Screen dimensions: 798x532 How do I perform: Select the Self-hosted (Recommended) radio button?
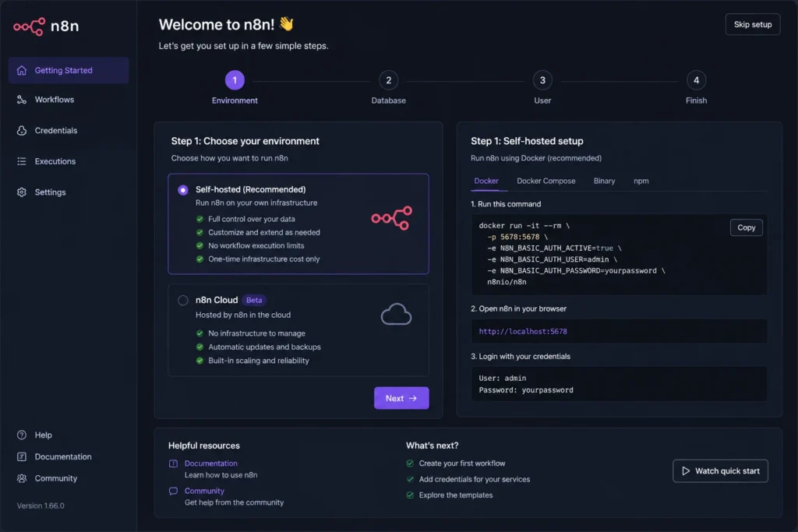pyautogui.click(x=182, y=190)
